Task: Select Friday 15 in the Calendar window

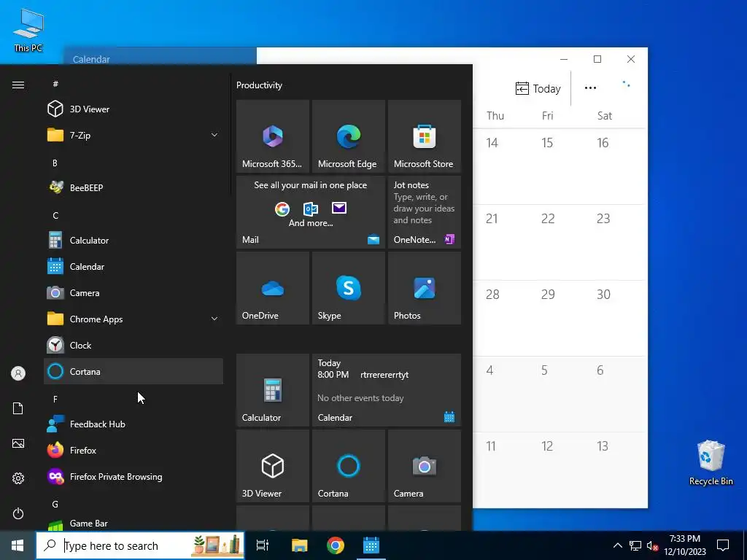Action: [561, 166]
